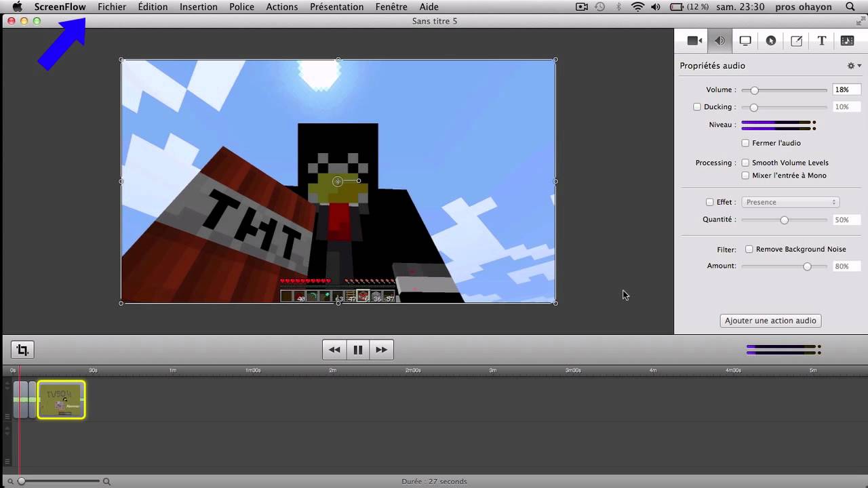Rewind playback with the double-left arrows
This screenshot has height=488, width=868.
click(x=334, y=350)
